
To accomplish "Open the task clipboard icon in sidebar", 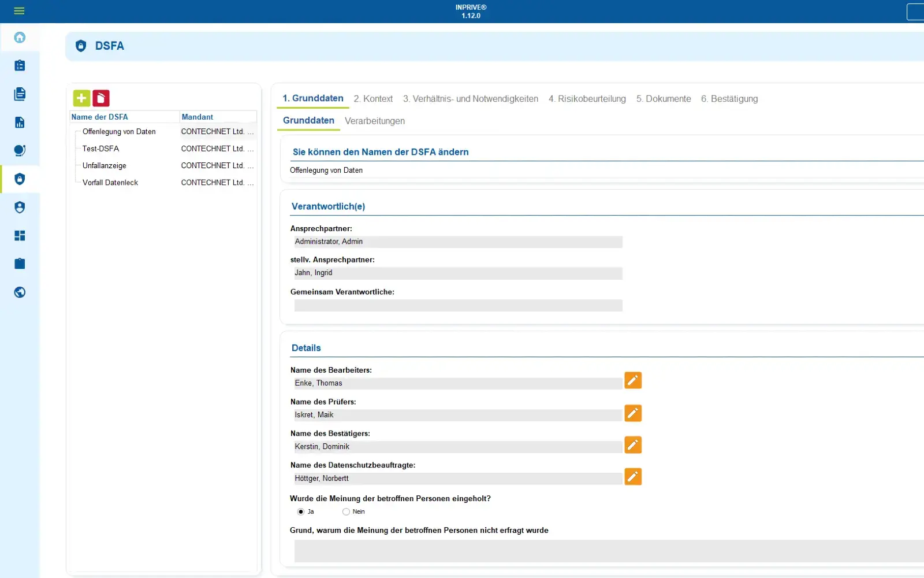I will coord(20,65).
